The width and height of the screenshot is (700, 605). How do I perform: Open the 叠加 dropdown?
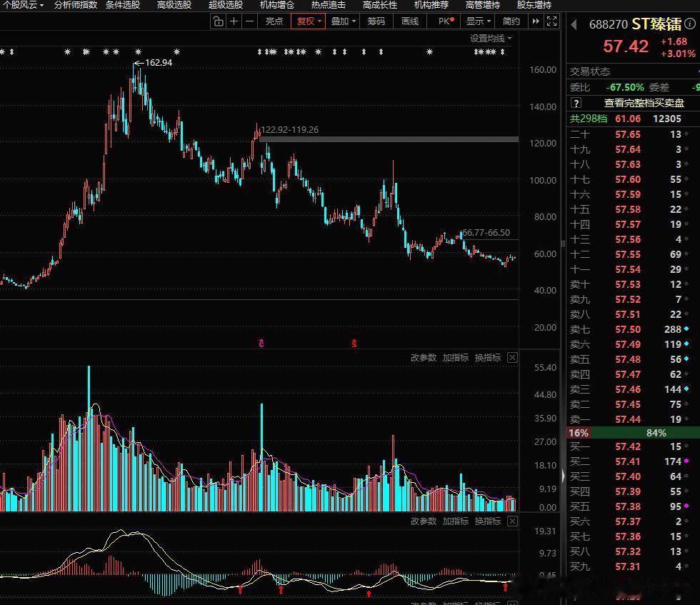click(343, 21)
